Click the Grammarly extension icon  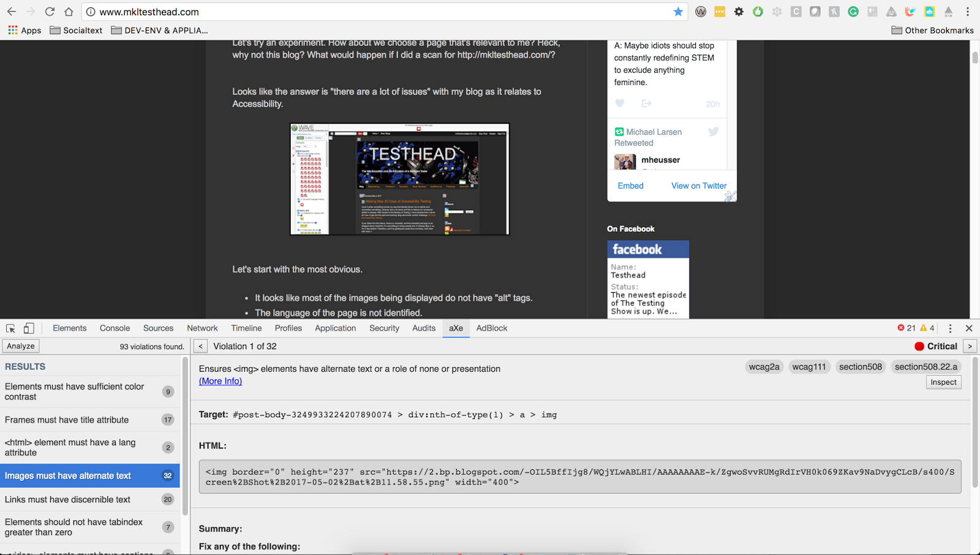(x=853, y=12)
